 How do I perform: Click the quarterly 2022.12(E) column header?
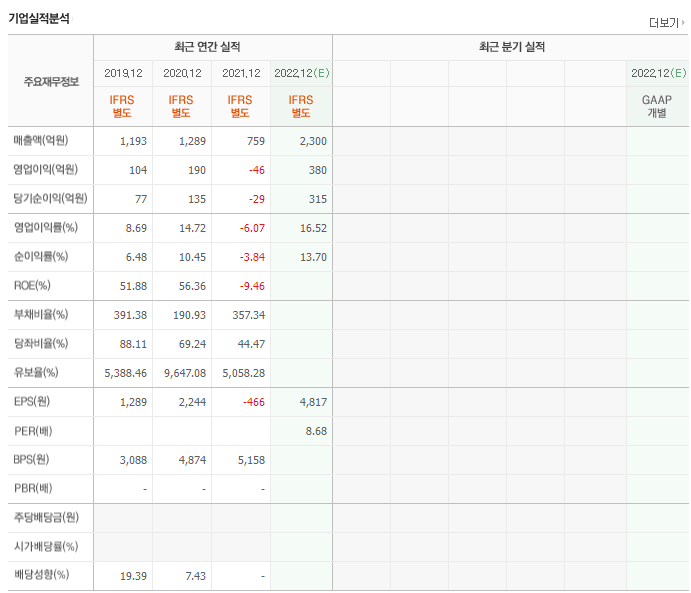(659, 73)
